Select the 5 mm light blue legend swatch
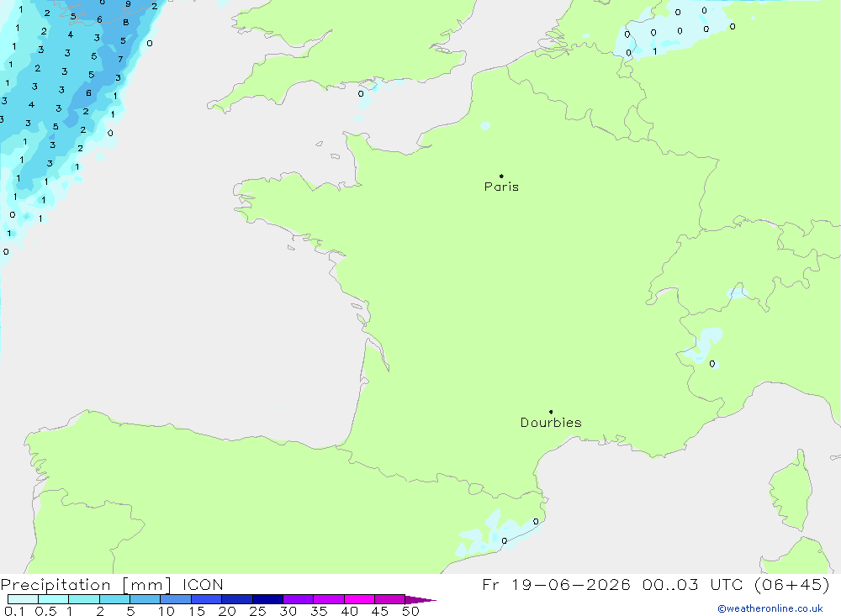 click(145, 599)
